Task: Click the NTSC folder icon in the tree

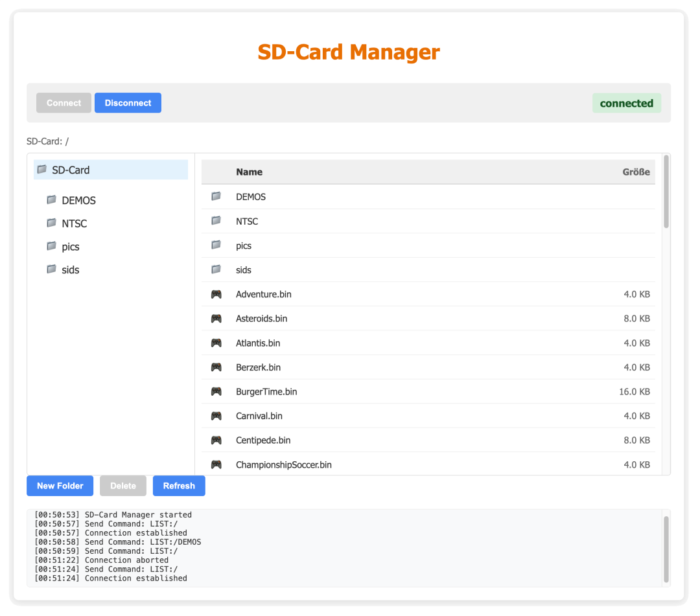Action: click(x=52, y=223)
